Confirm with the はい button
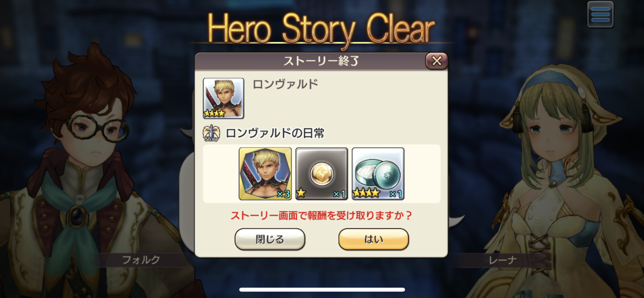644x298 pixels. [374, 239]
